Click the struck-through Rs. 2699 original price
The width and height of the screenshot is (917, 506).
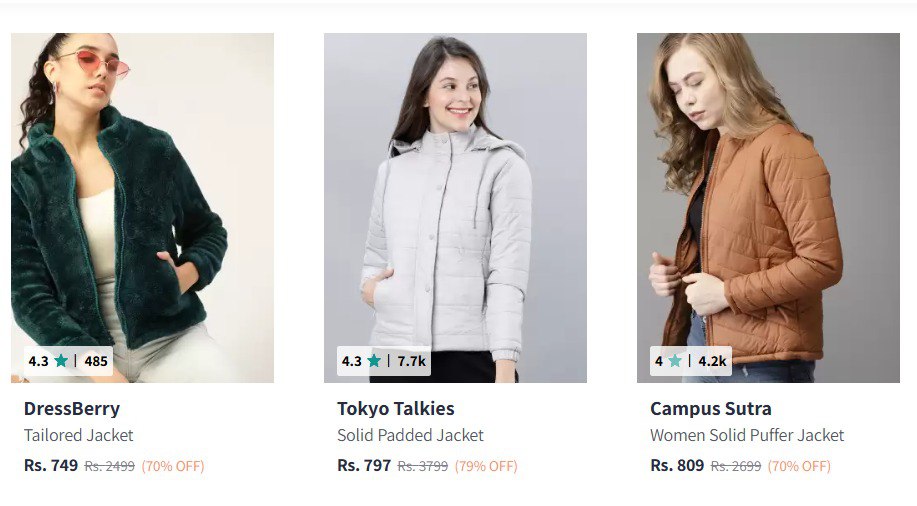[736, 466]
